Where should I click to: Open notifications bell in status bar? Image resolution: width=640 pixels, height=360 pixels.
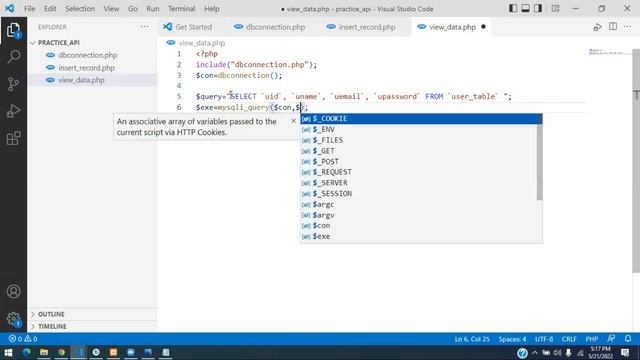[628, 338]
